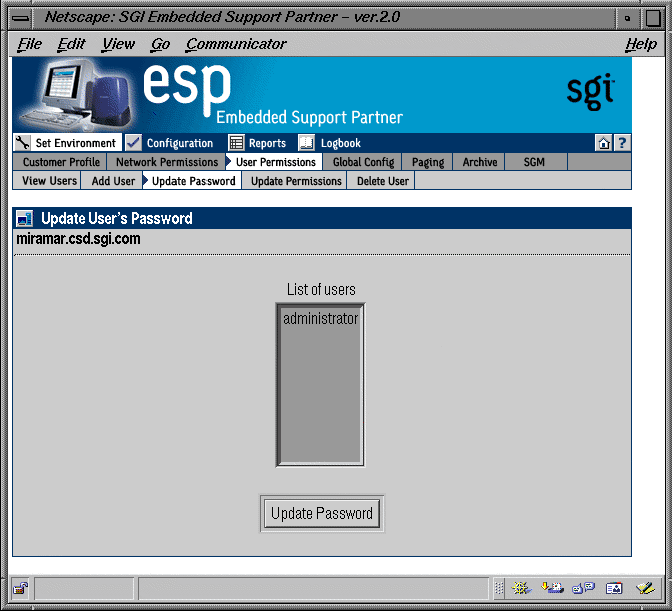Open the Help menu

click(x=641, y=44)
